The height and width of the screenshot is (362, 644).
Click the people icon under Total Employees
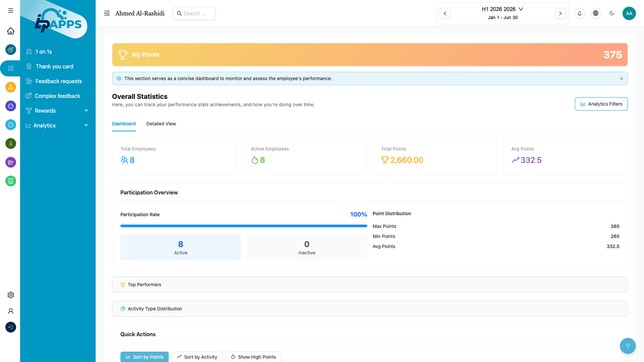coord(124,160)
